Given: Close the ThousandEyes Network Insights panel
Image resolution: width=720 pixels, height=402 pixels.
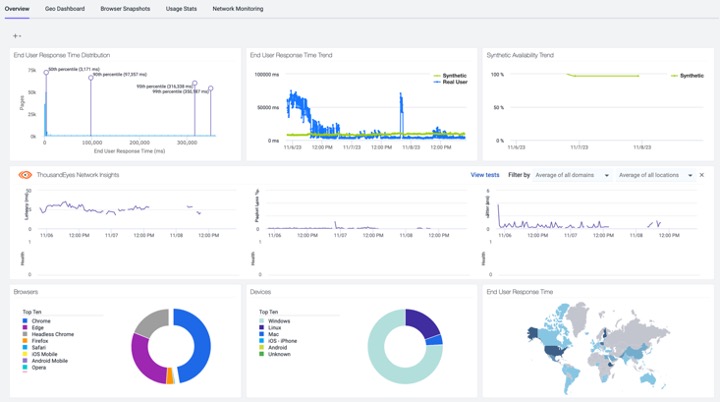Looking at the screenshot, I should click(702, 175).
